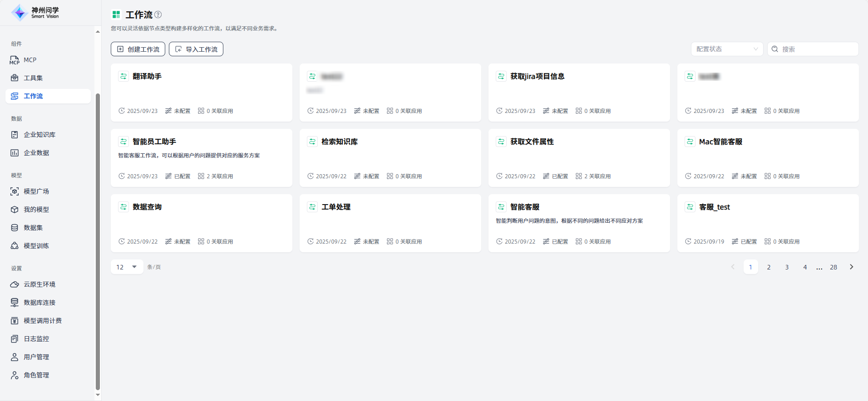
Task: Open 数据库连接 in the sidebar menu
Action: (39, 303)
